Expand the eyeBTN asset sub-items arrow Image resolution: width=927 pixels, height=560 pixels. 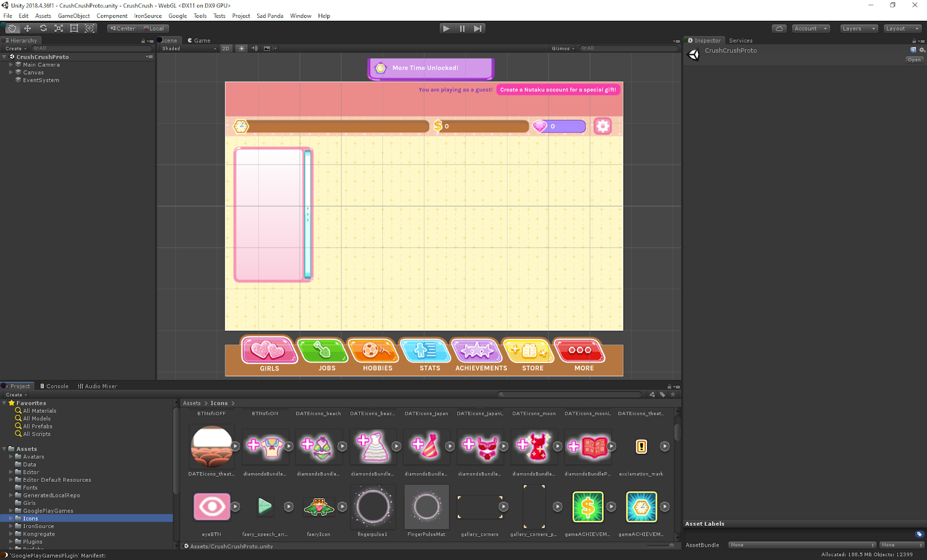click(235, 507)
